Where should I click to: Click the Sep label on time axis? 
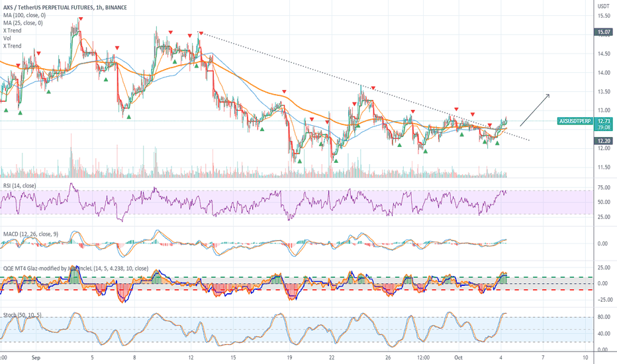pos(36,357)
